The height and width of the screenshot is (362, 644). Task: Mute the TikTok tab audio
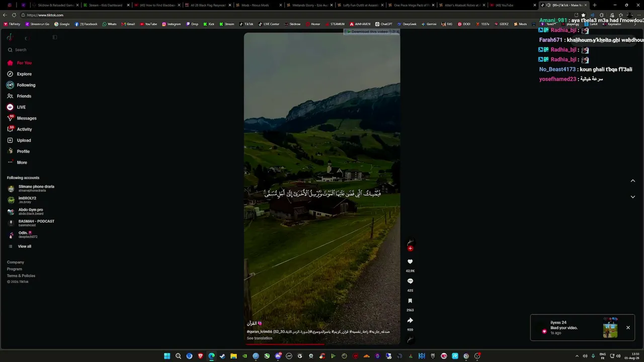click(548, 5)
